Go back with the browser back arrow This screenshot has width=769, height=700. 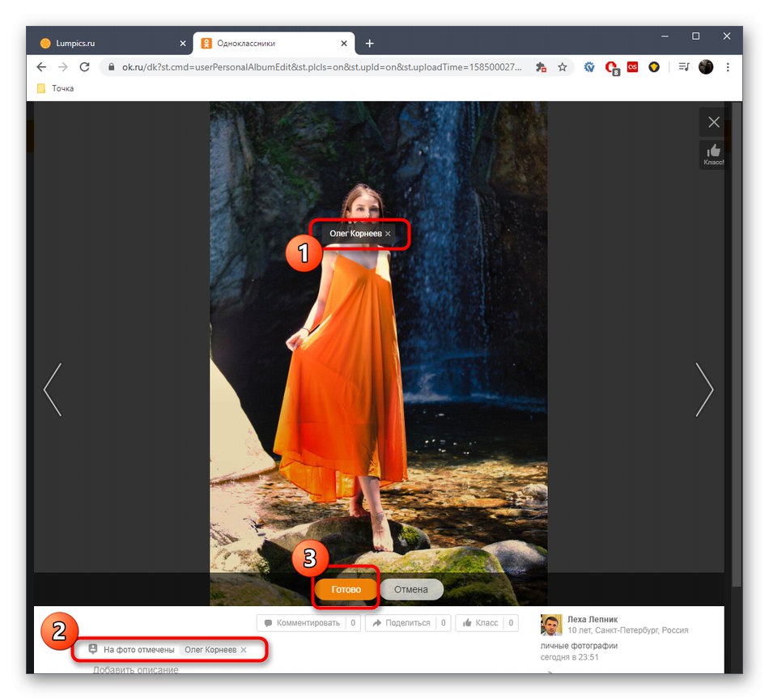click(41, 67)
